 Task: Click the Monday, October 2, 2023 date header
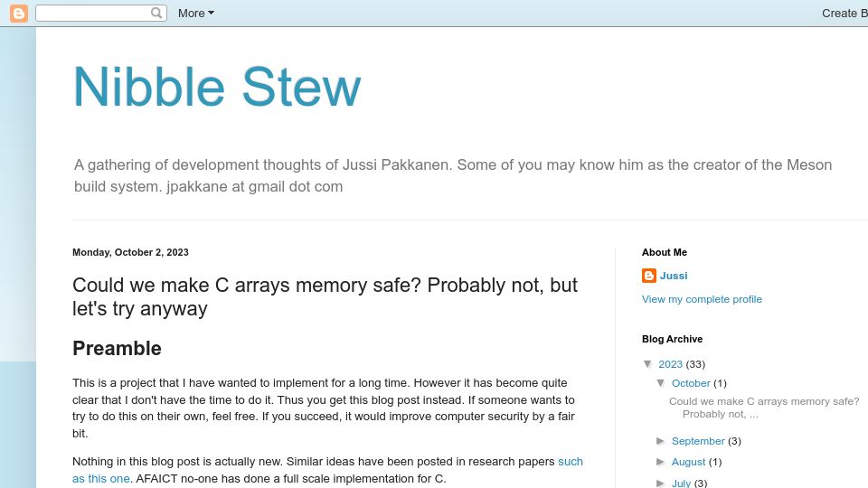[x=130, y=252]
